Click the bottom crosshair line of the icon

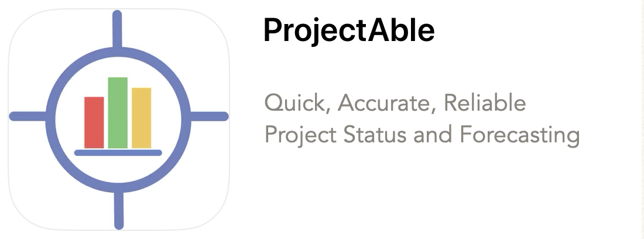click(119, 210)
